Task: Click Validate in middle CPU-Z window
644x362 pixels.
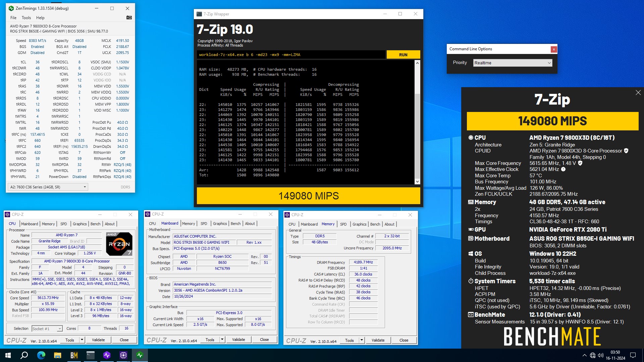Action: tap(238, 340)
